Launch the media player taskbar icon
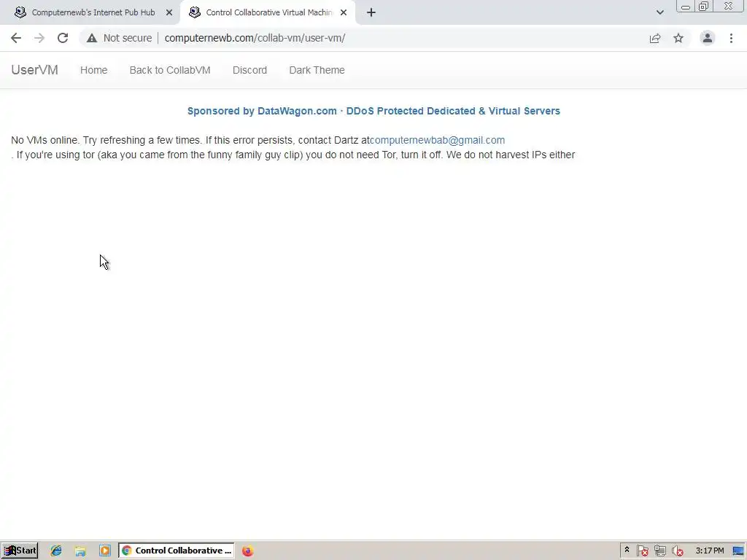 point(105,551)
